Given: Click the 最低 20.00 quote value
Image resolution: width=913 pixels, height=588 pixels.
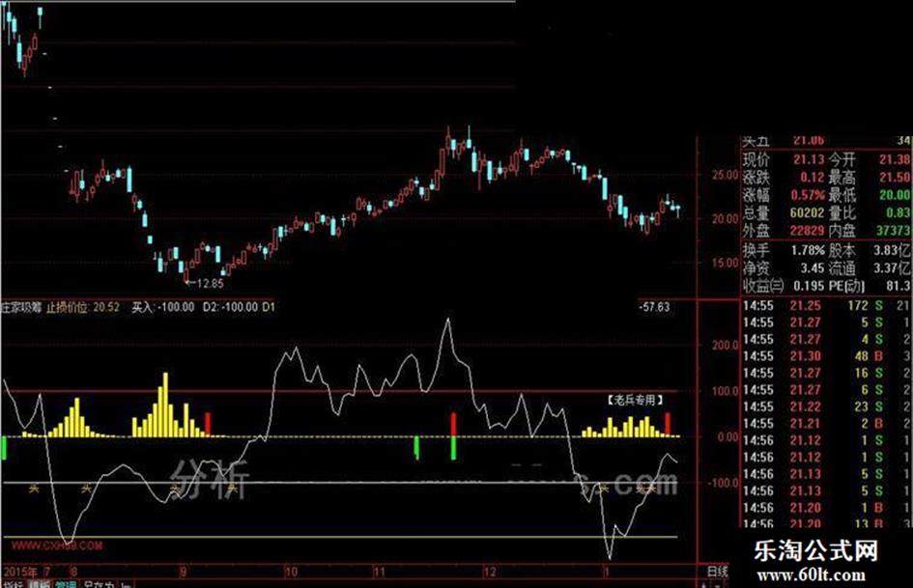Looking at the screenshot, I should pos(894,195).
